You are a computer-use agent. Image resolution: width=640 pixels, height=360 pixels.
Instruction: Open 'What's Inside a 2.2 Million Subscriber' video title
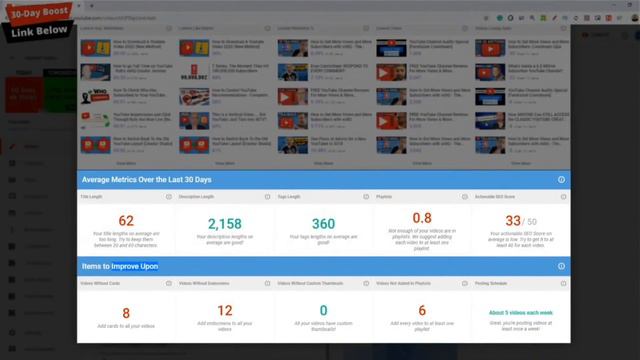coord(536,68)
